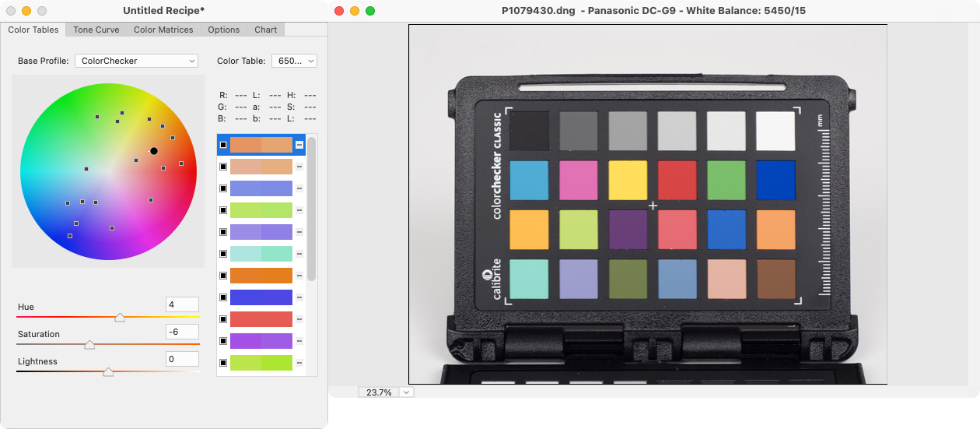980x429 pixels.
Task: Open the Base Profile ColorChecker dropdown
Action: click(136, 61)
